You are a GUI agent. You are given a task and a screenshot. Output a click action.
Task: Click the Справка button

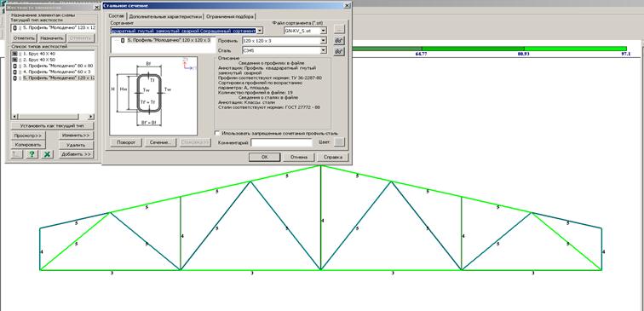(x=333, y=158)
